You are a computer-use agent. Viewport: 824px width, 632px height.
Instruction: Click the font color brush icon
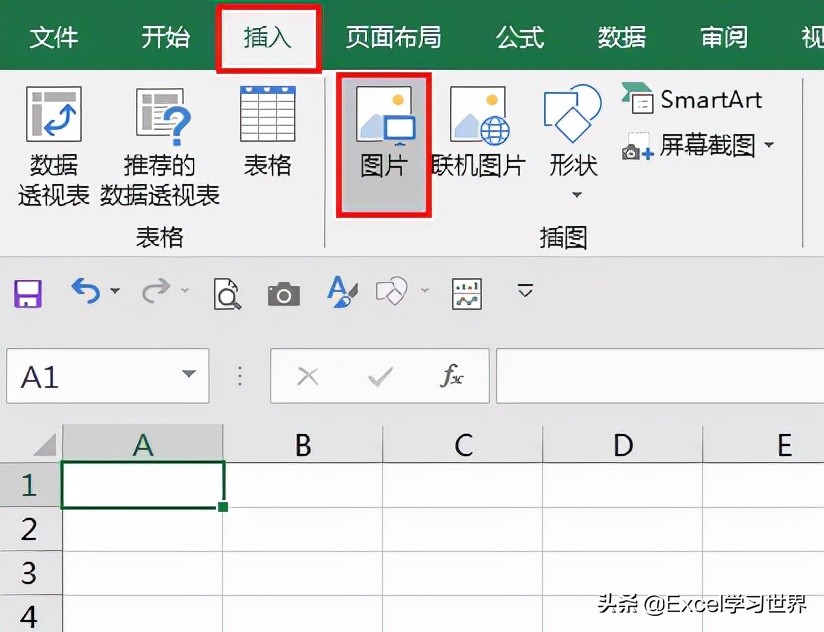click(x=342, y=292)
